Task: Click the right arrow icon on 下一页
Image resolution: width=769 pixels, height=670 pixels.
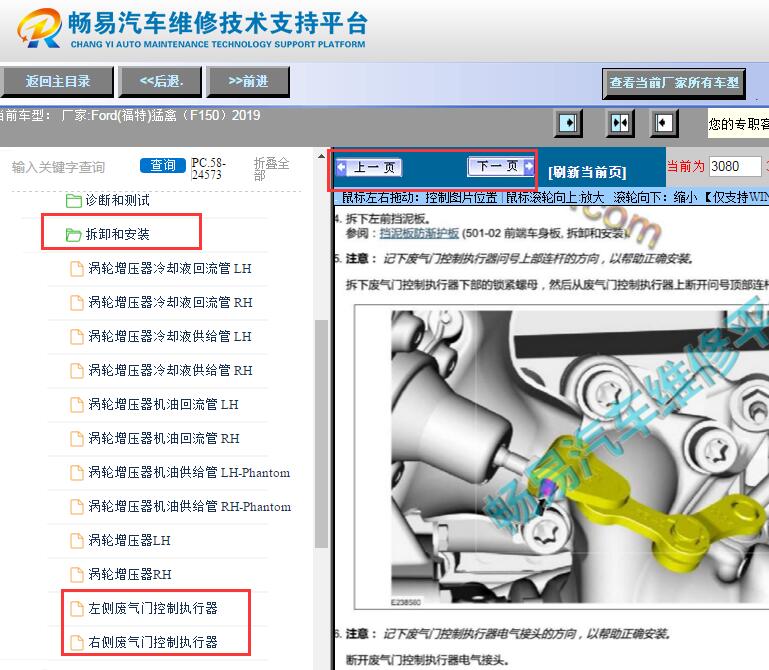Action: (x=529, y=166)
